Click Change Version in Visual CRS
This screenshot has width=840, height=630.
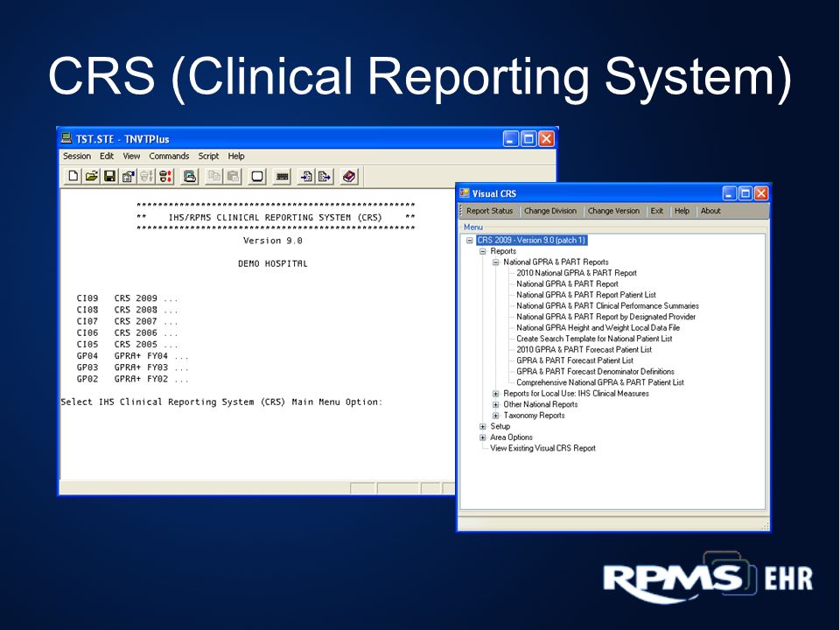pos(613,211)
